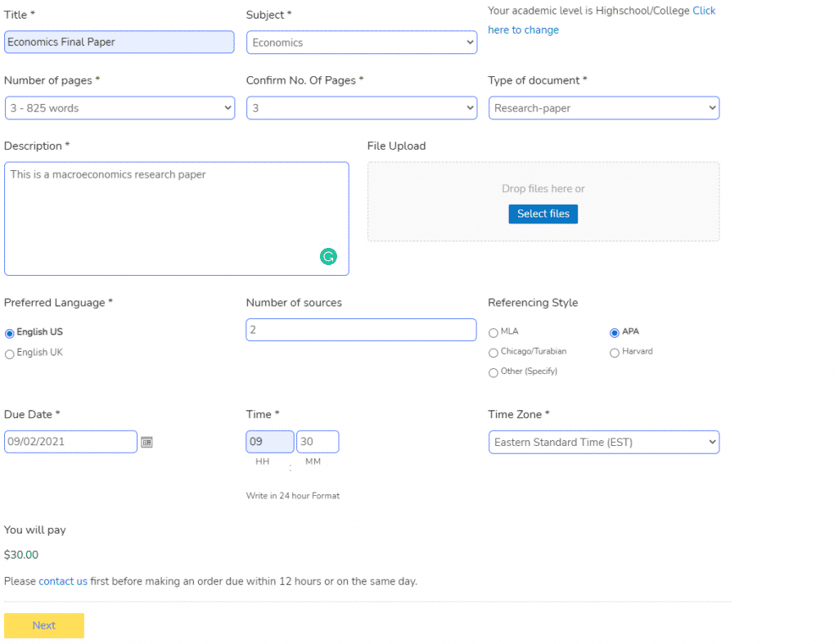Image resolution: width=838 pixels, height=644 pixels.
Task: Open the Subject dropdown showing Economics
Action: tap(361, 43)
